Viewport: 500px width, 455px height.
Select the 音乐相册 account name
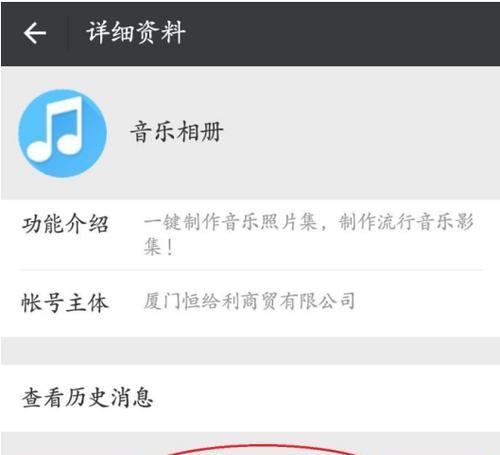click(x=177, y=132)
